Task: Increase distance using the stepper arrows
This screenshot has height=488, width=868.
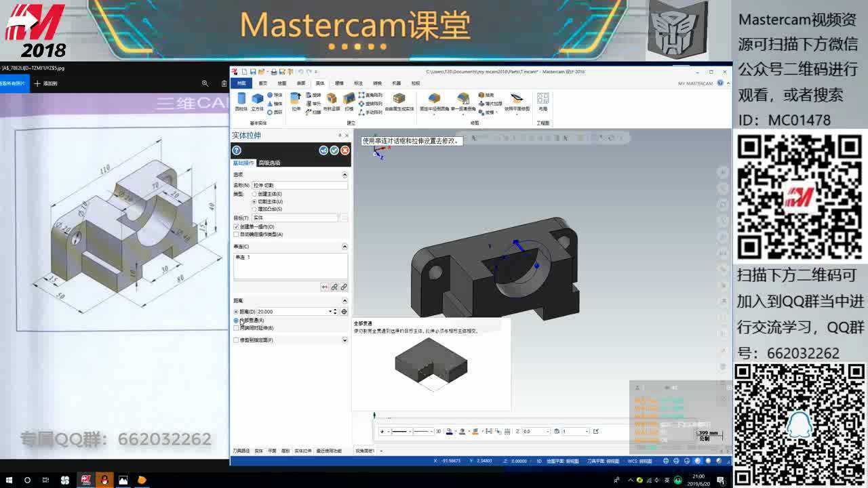Action: (x=336, y=310)
